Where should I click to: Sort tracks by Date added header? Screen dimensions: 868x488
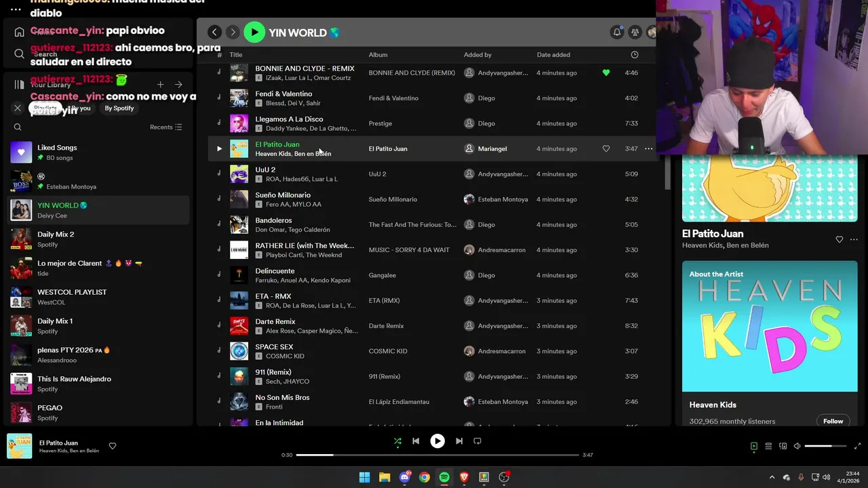point(553,55)
